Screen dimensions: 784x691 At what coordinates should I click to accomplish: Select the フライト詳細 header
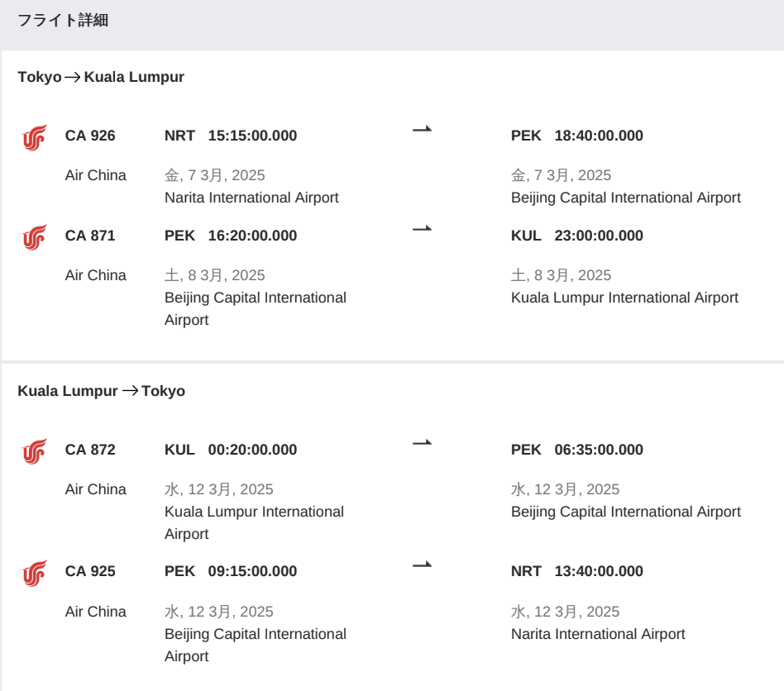pyautogui.click(x=63, y=21)
